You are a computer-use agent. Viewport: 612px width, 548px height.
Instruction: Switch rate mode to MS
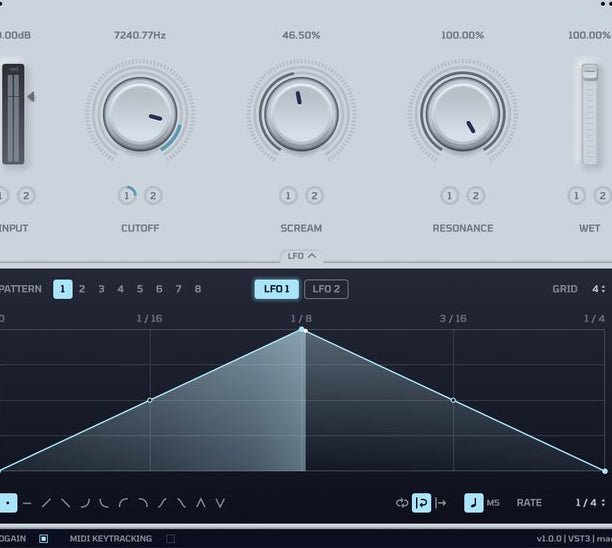[x=493, y=503]
